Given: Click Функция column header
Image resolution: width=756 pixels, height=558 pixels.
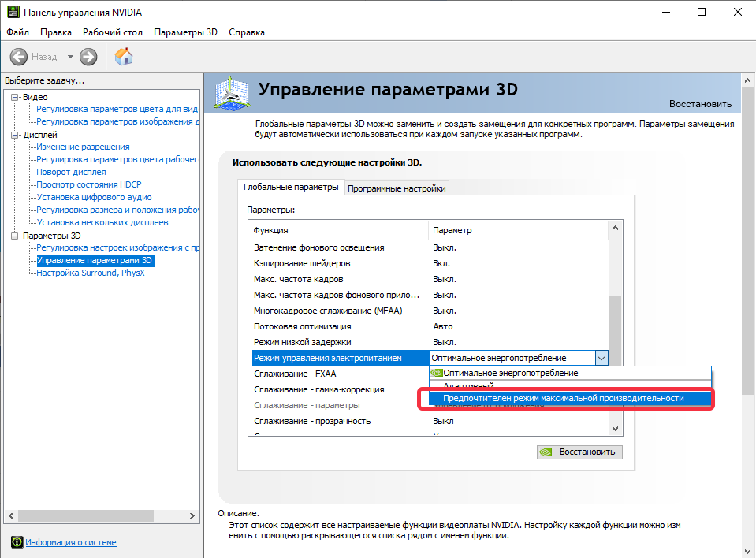Looking at the screenshot, I should coord(338,230).
